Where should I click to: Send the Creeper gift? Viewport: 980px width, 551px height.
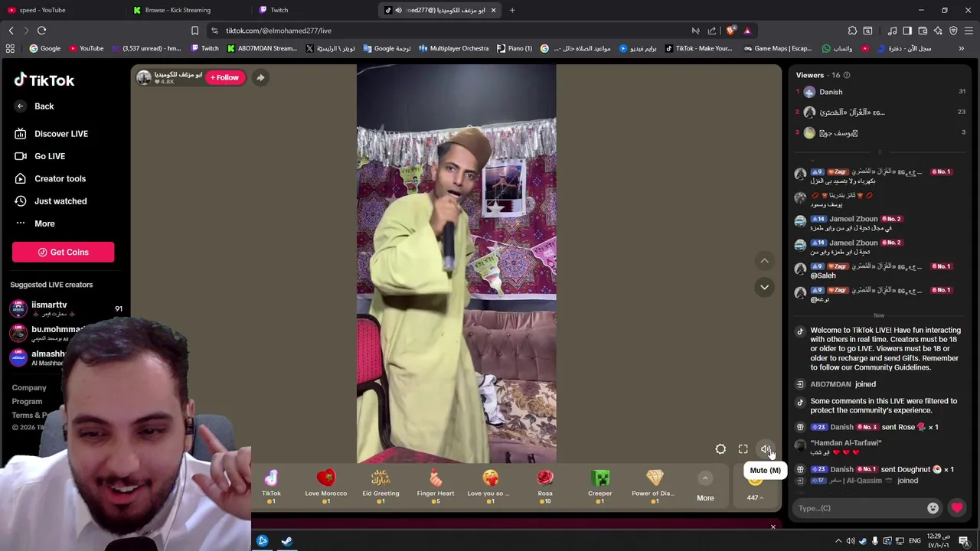(600, 486)
